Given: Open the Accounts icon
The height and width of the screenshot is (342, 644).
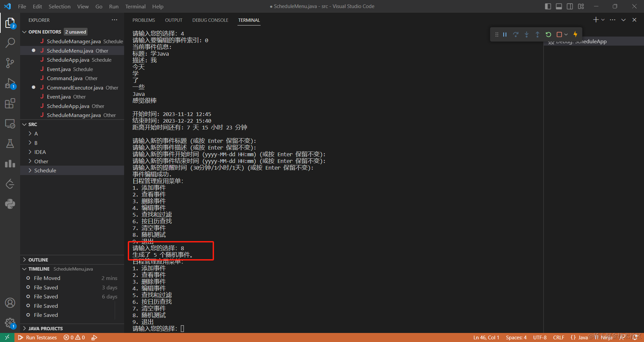Looking at the screenshot, I should pos(10,303).
